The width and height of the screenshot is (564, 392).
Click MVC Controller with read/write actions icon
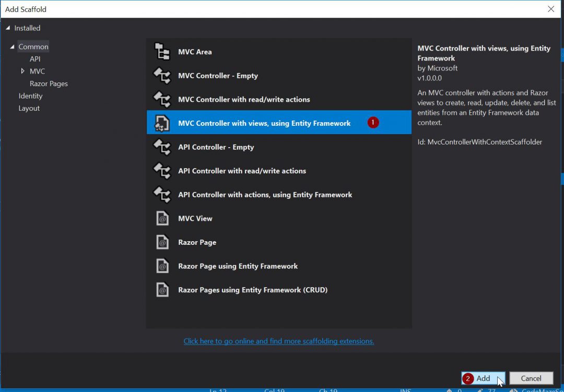click(x=162, y=100)
